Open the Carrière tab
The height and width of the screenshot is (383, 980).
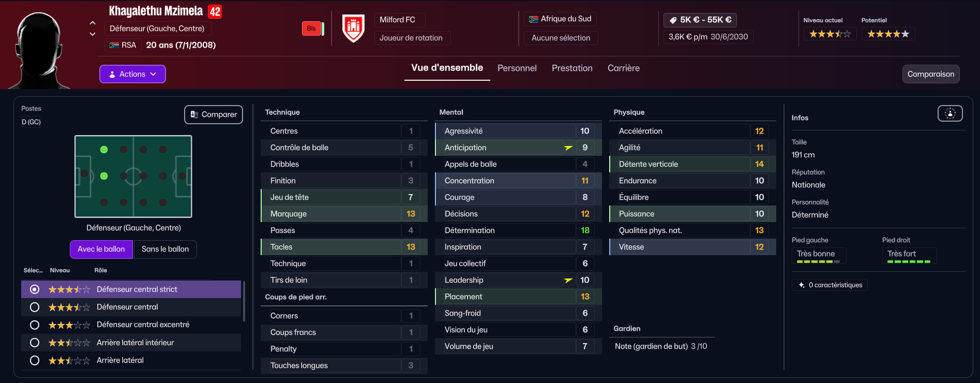[x=623, y=68]
